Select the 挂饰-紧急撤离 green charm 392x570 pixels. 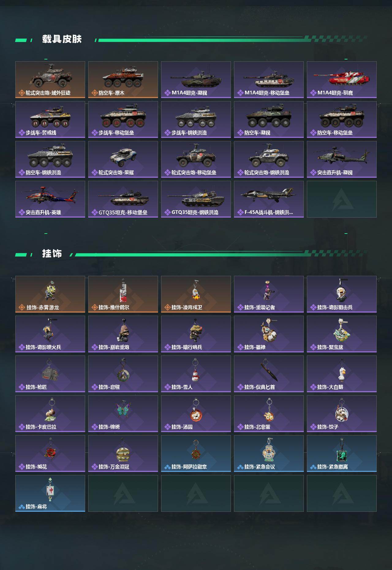click(342, 454)
